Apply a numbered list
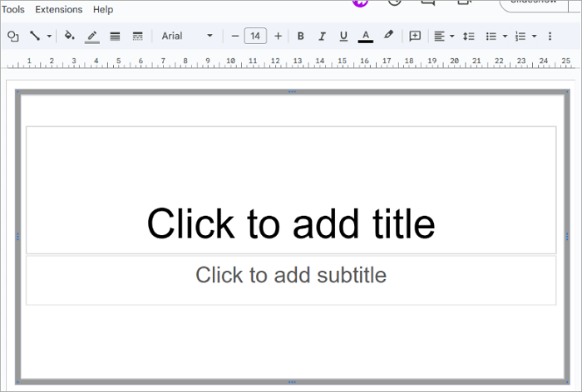The width and height of the screenshot is (582, 392). pos(520,36)
